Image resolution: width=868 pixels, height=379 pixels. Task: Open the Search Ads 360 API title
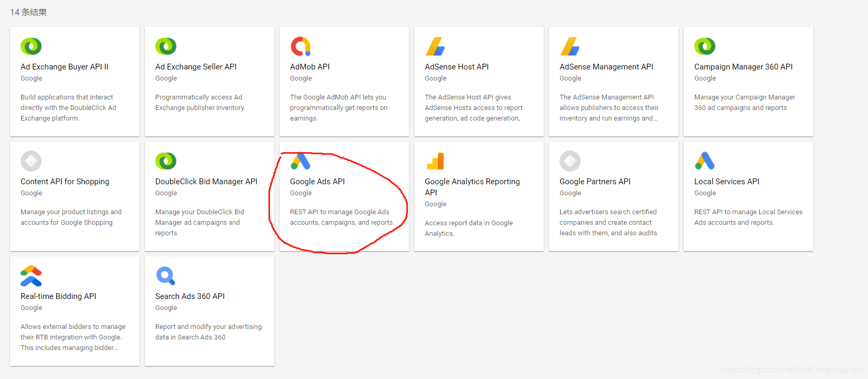click(x=190, y=296)
